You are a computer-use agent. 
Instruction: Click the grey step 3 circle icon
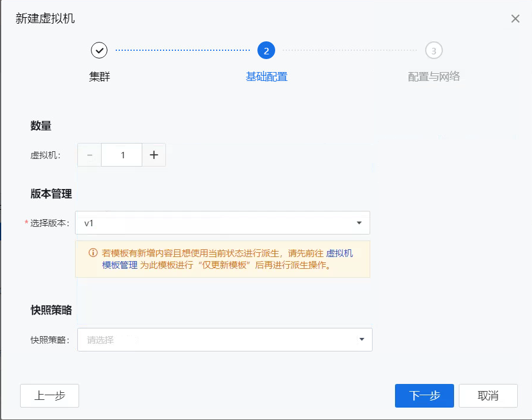(x=434, y=51)
